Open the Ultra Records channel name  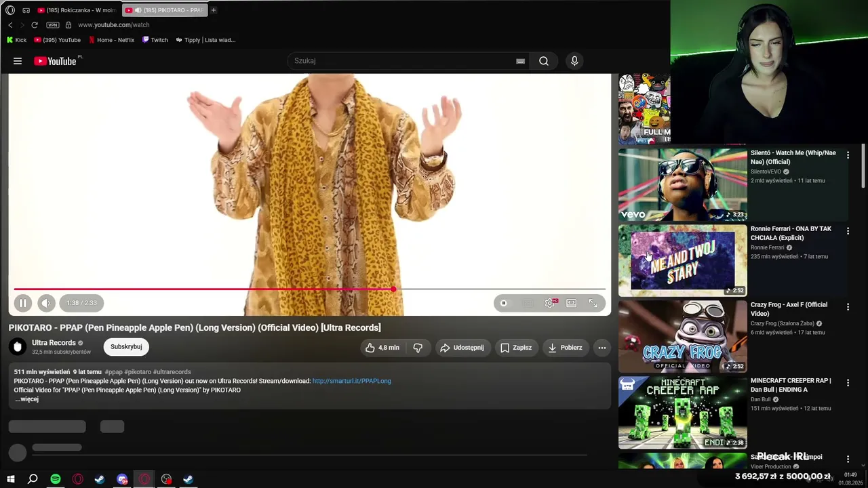pyautogui.click(x=54, y=343)
